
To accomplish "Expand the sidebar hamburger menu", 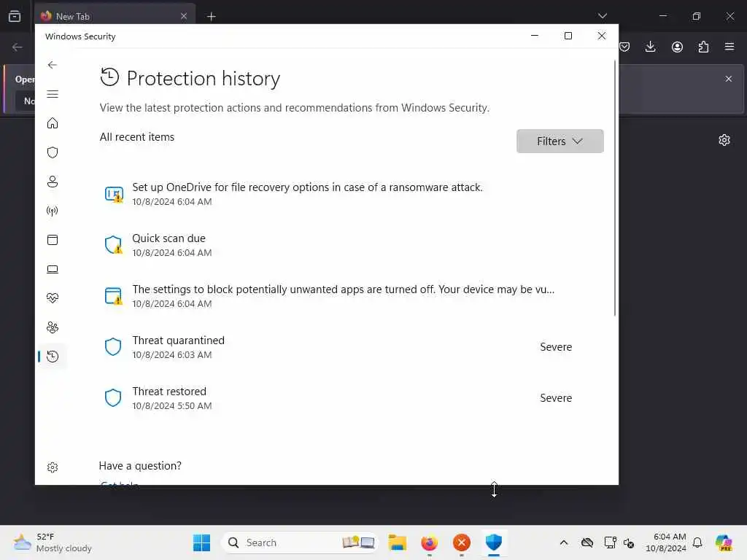I will (x=53, y=94).
